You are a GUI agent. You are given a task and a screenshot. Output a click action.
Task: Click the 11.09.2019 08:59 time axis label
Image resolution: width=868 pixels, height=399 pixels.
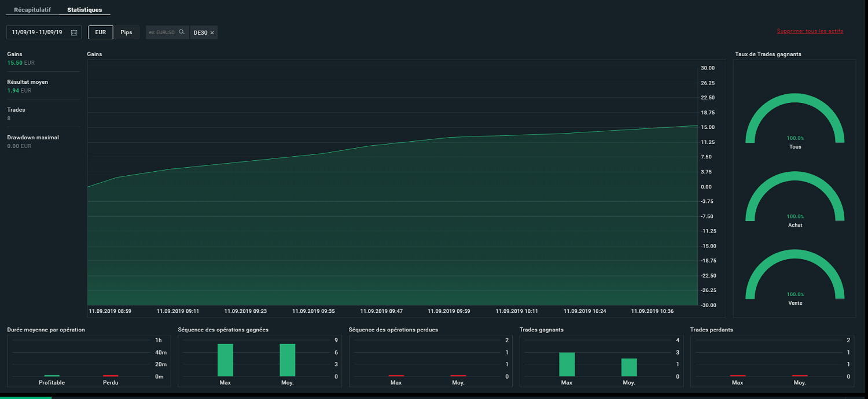110,311
